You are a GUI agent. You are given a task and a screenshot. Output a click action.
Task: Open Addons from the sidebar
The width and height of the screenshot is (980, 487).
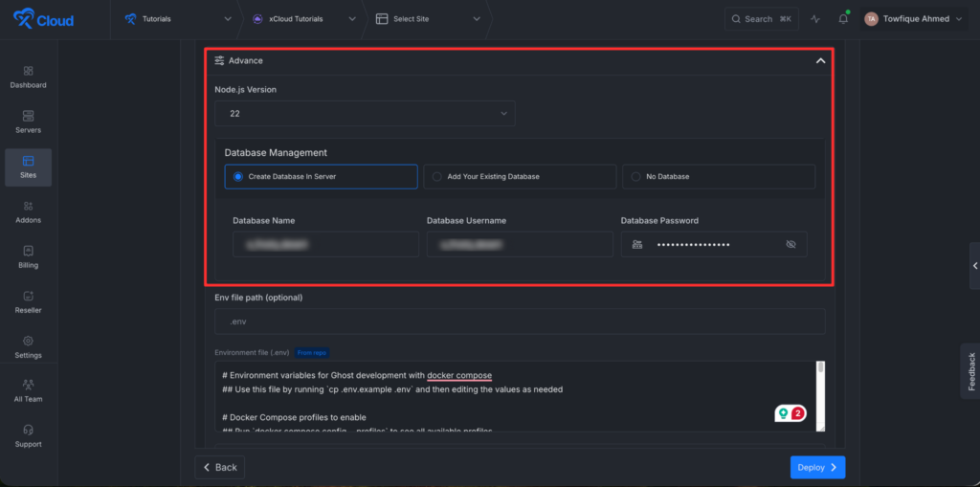click(28, 212)
